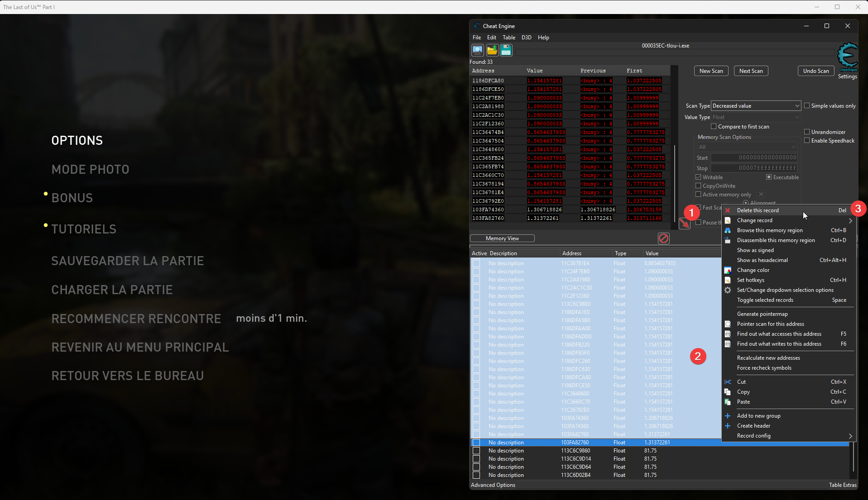The height and width of the screenshot is (500, 868).
Task: Click the Stop address input field
Action: tap(754, 168)
